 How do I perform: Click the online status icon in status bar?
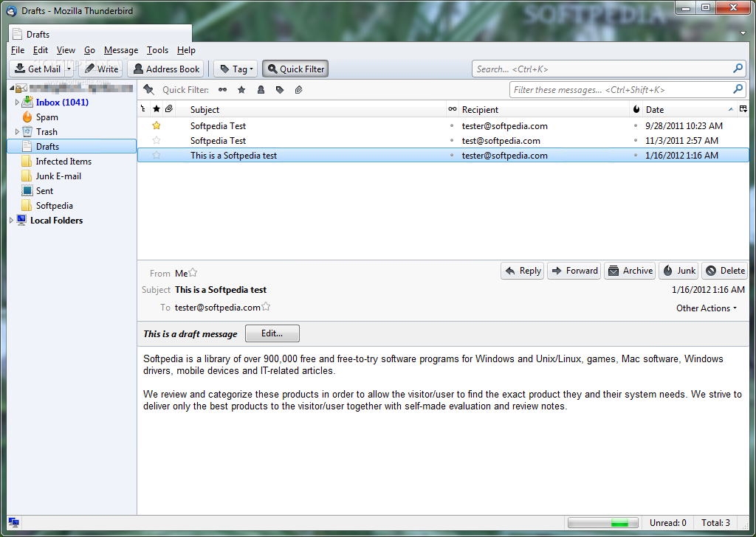[x=13, y=522]
